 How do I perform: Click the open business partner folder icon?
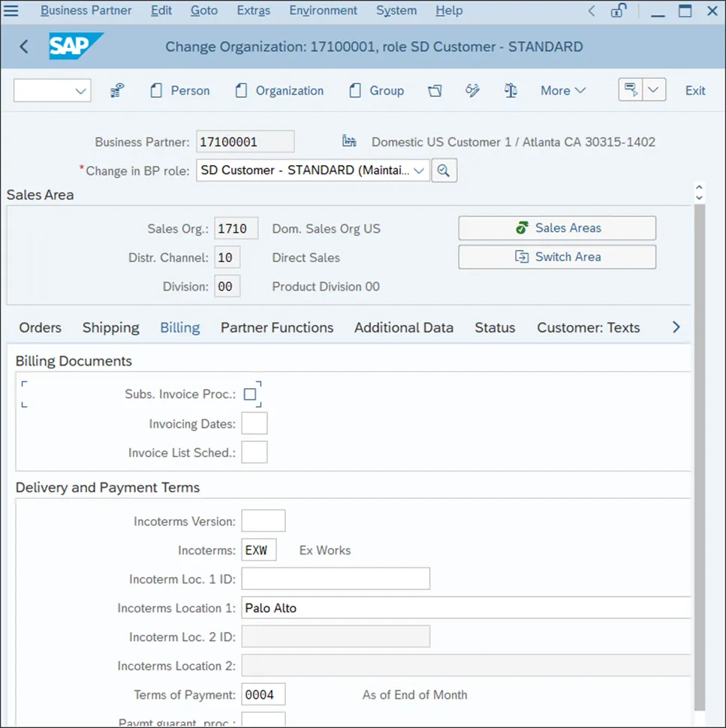435,90
